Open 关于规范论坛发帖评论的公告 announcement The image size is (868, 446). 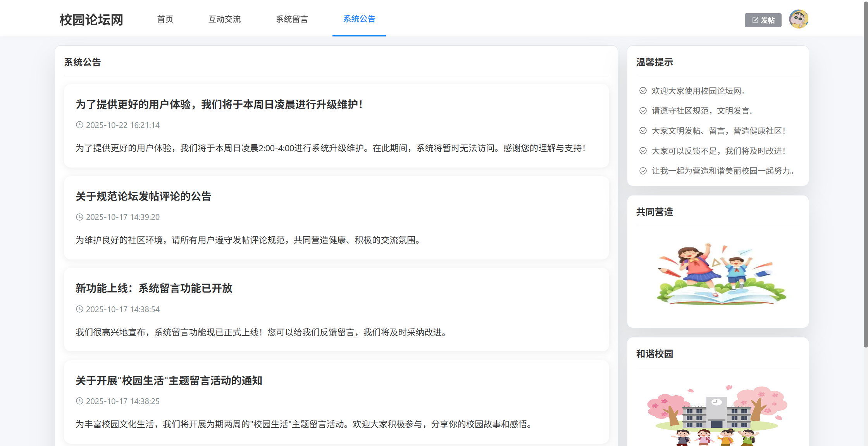[143, 196]
